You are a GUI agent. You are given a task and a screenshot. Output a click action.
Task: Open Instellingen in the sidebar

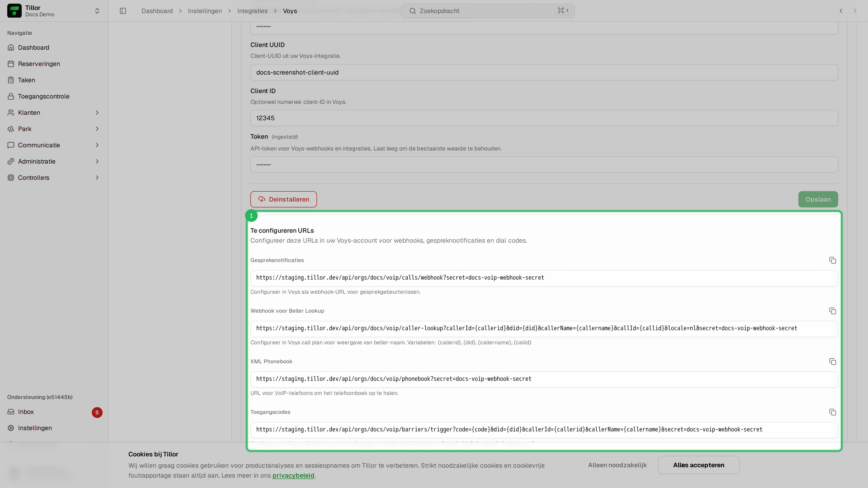pos(54,428)
